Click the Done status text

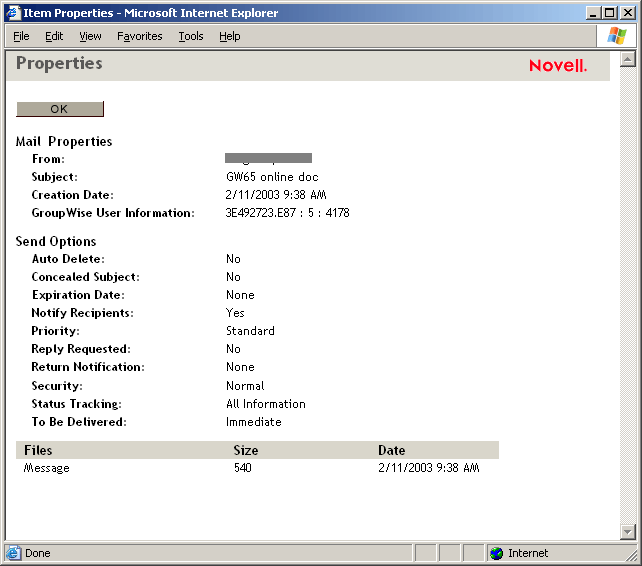click(x=38, y=553)
